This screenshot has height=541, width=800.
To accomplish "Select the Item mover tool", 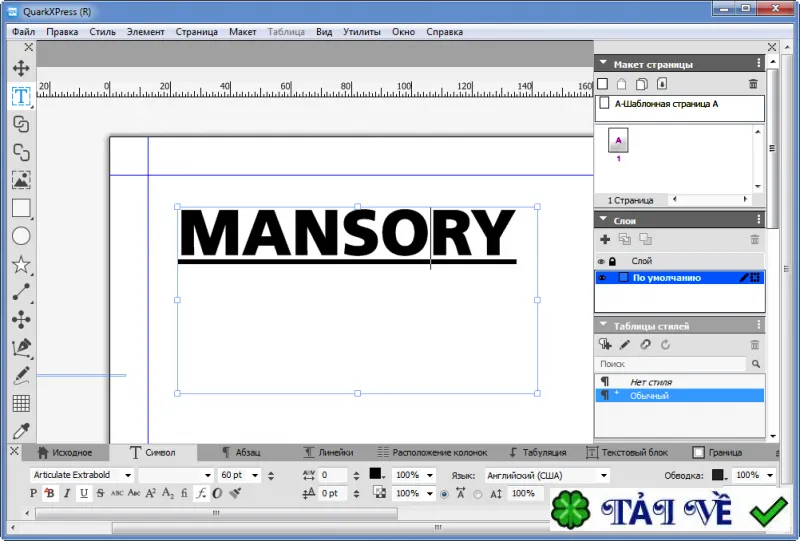I will coord(21,68).
